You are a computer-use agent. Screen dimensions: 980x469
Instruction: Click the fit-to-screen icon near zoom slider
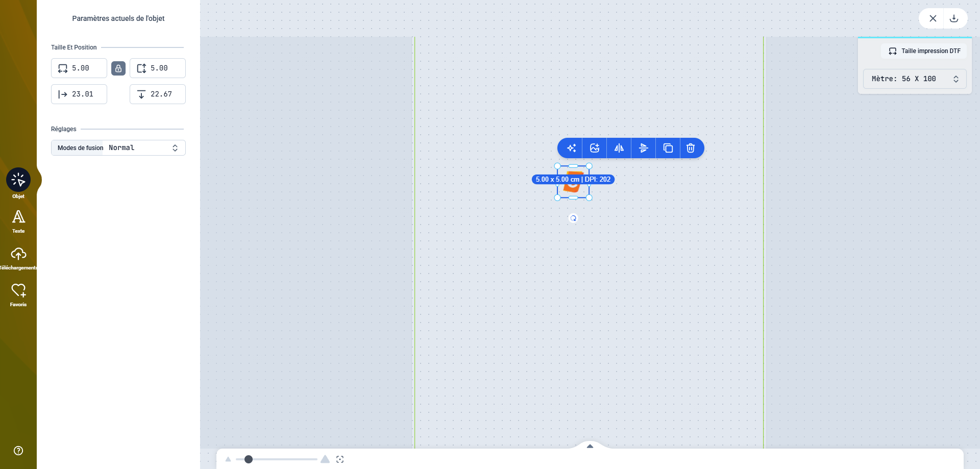click(340, 459)
